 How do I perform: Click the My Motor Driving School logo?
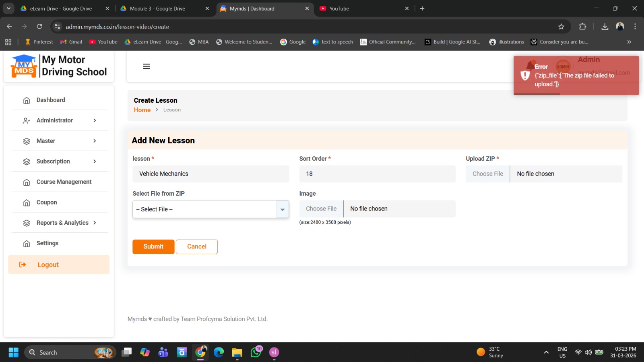59,66
